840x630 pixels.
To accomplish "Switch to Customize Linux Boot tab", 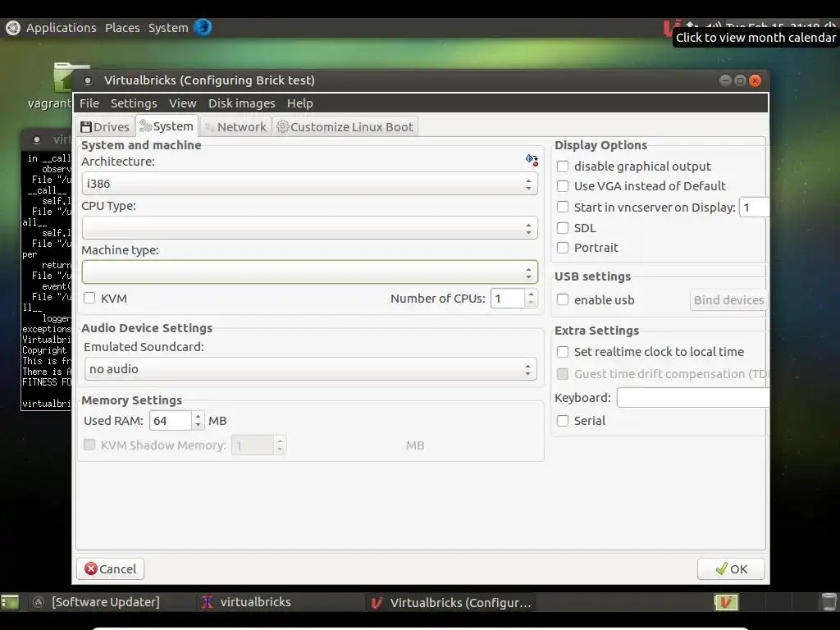I will [345, 127].
